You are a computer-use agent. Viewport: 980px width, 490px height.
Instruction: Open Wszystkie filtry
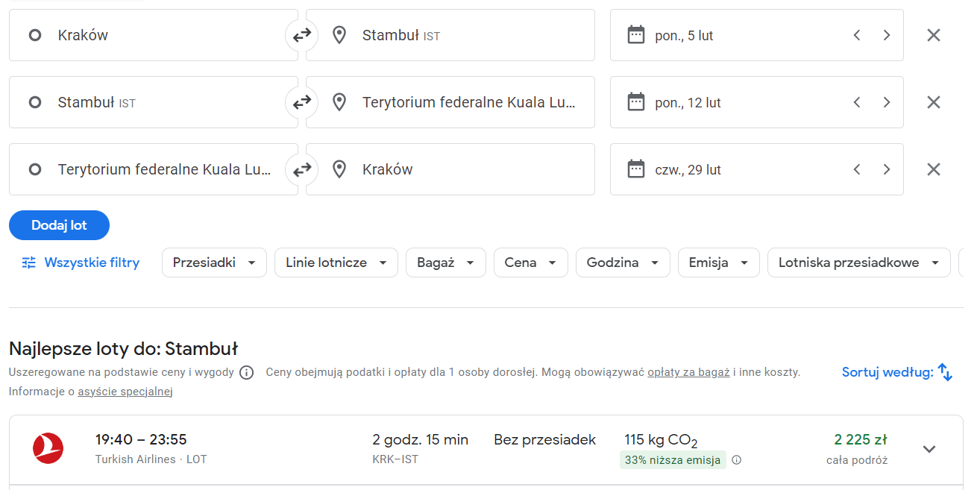point(81,263)
